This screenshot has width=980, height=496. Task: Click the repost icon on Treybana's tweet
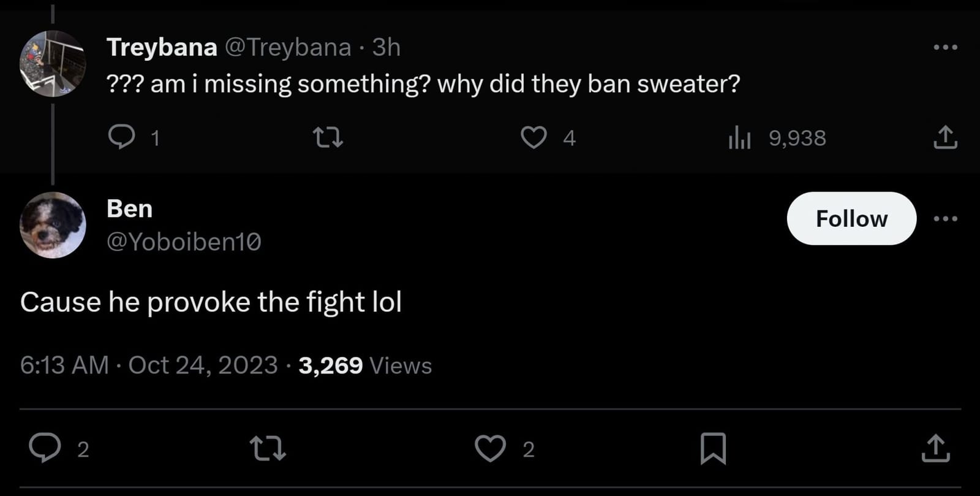click(328, 137)
